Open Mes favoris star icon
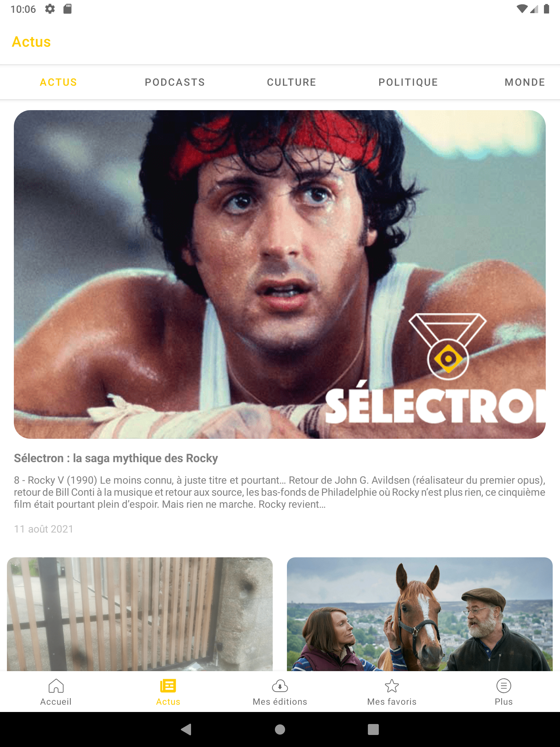560x747 pixels. pos(392,686)
